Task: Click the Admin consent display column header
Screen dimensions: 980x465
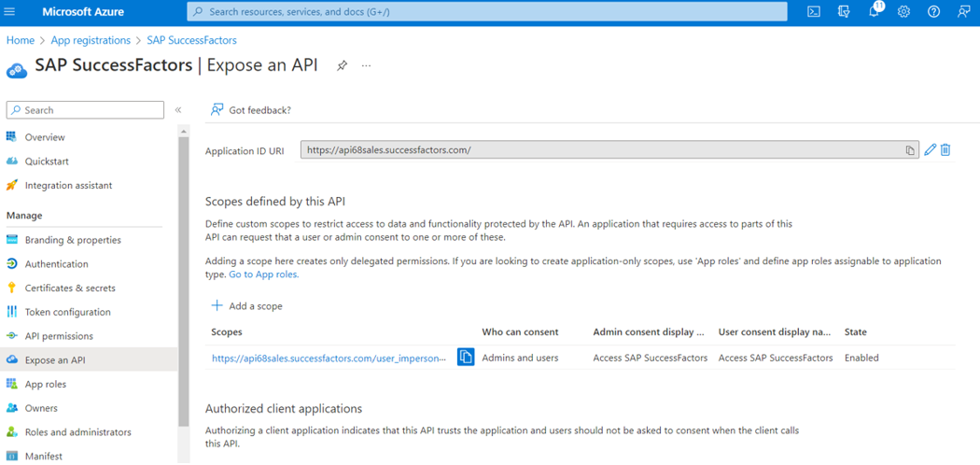Action: click(650, 331)
